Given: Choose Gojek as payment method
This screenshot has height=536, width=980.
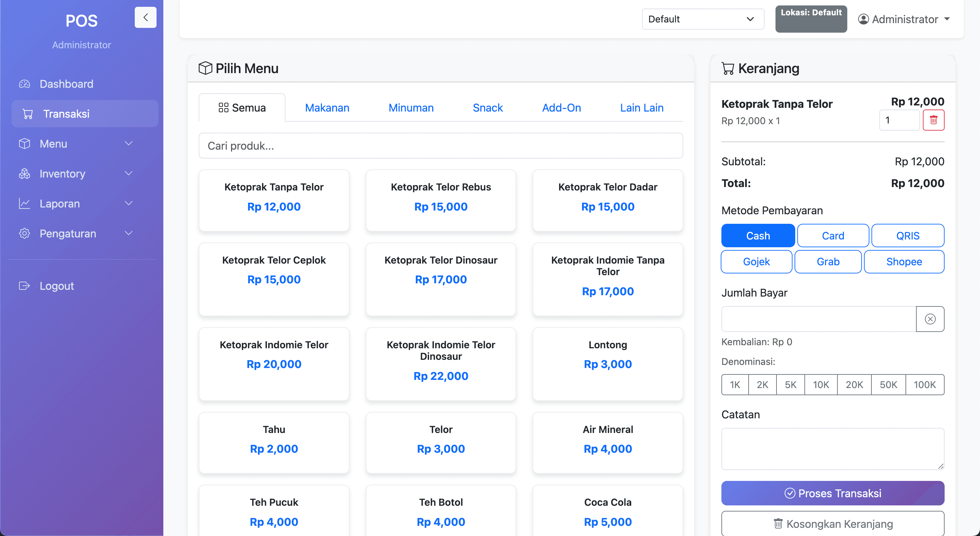Looking at the screenshot, I should point(756,262).
